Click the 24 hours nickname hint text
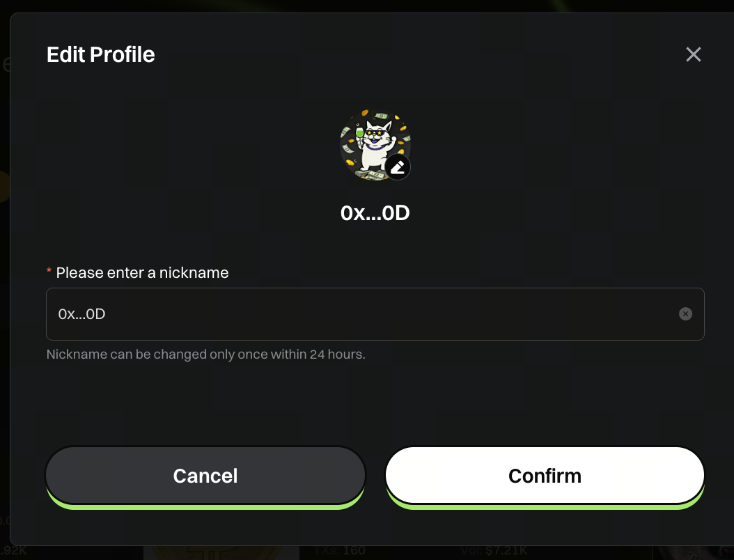 (205, 355)
